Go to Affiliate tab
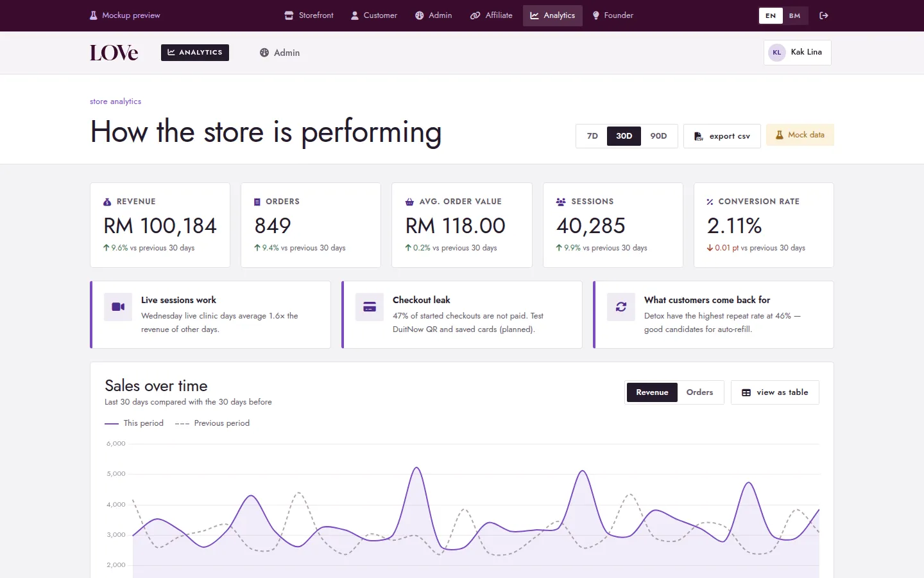 coord(492,15)
